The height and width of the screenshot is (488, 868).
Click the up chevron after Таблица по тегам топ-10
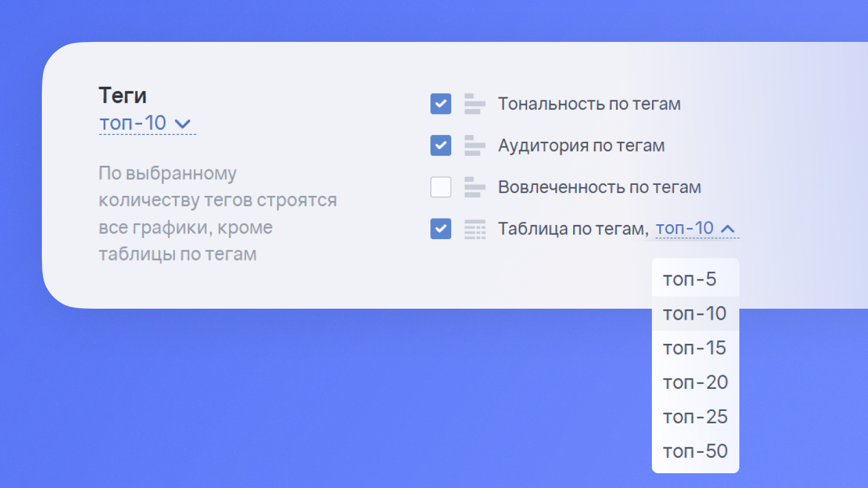728,229
